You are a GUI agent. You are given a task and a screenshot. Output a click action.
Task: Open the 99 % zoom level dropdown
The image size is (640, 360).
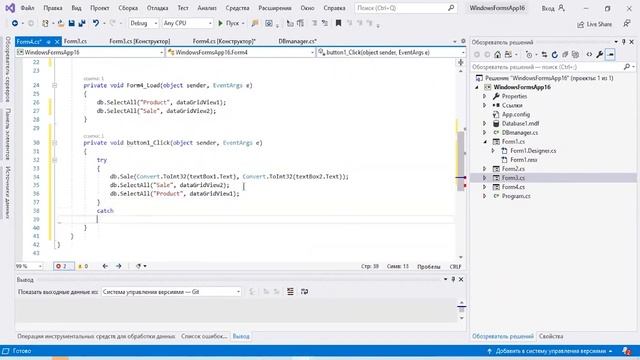tap(29, 266)
